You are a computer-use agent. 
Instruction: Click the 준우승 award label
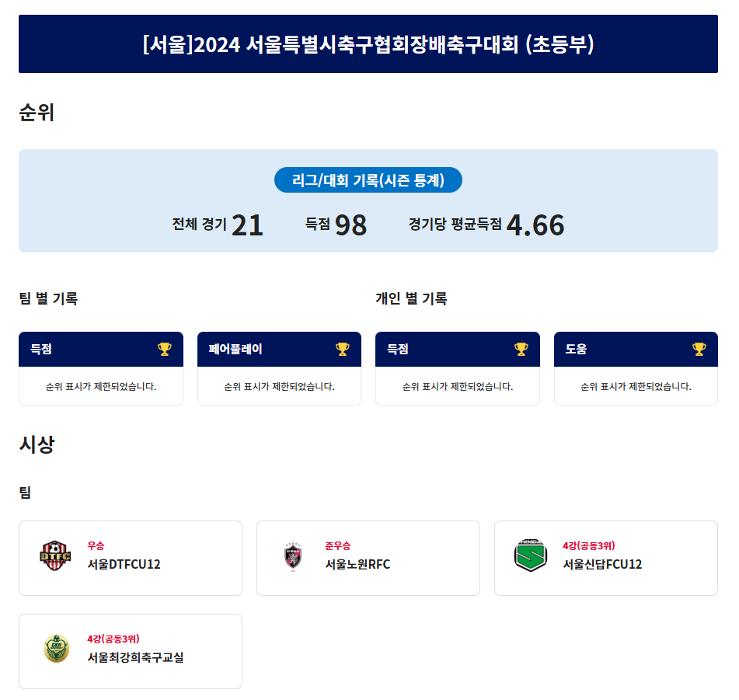pyautogui.click(x=337, y=545)
